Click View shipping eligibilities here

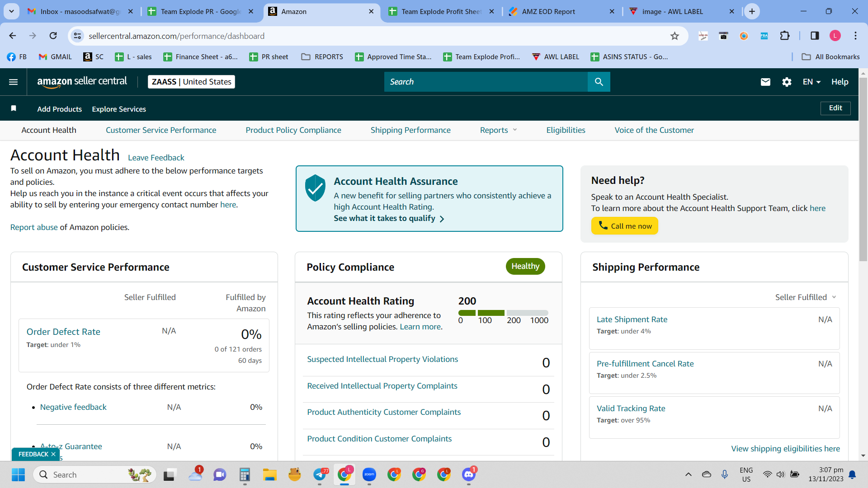pyautogui.click(x=786, y=449)
